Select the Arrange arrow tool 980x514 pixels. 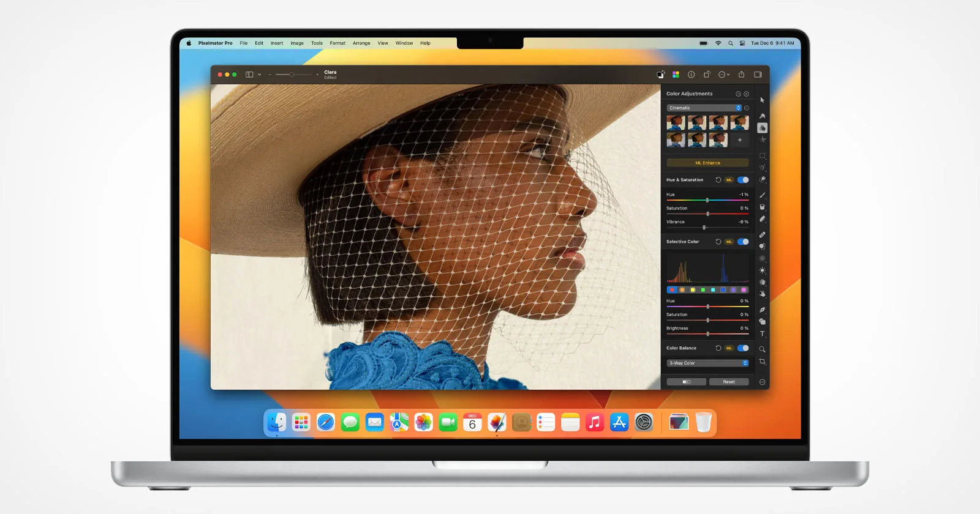point(762,100)
